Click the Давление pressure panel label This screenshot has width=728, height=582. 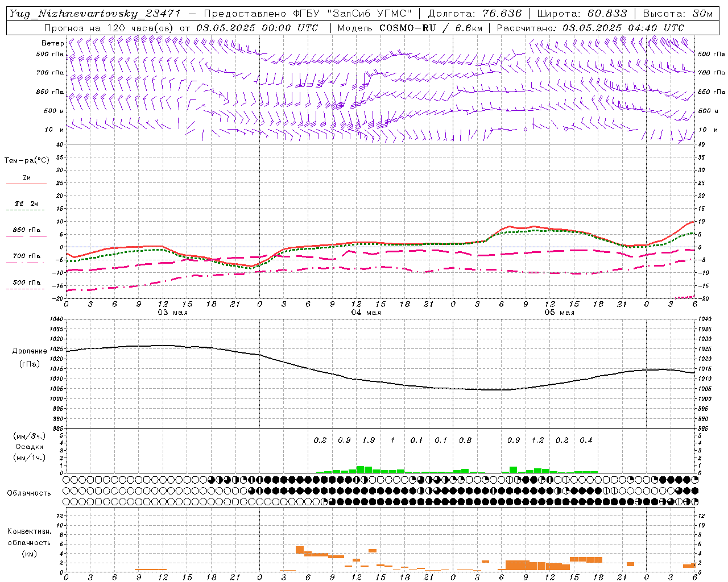30,351
